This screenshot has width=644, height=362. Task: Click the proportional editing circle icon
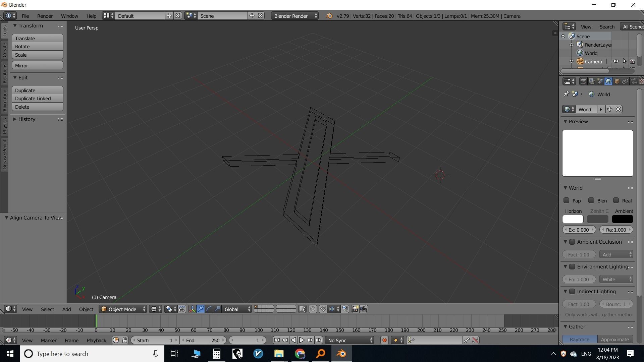coord(313,309)
